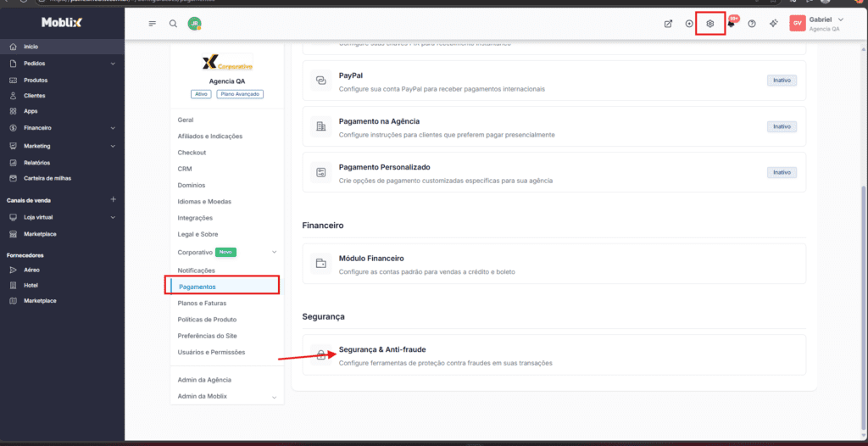Select Pagamentos in settings menu
This screenshot has width=868, height=446.
coord(198,287)
